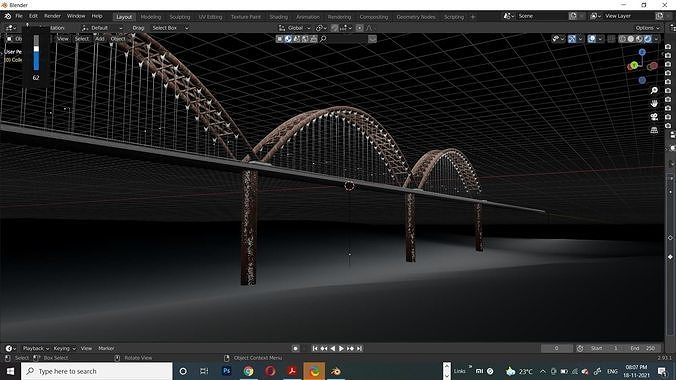The image size is (676, 380).
Task: Choose the first selection mode icon
Action: tap(280, 39)
